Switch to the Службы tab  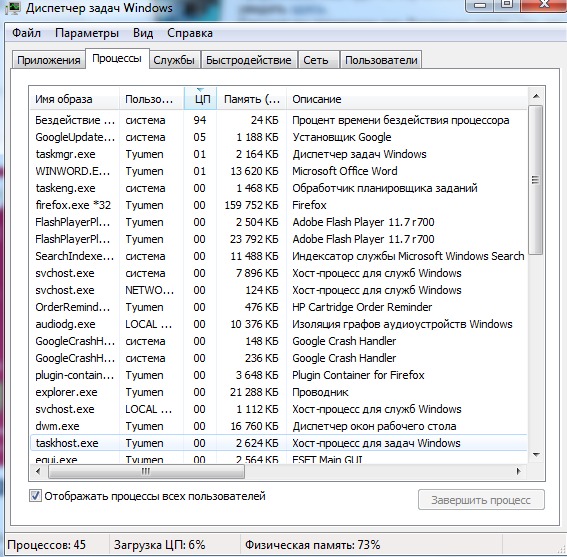174,60
